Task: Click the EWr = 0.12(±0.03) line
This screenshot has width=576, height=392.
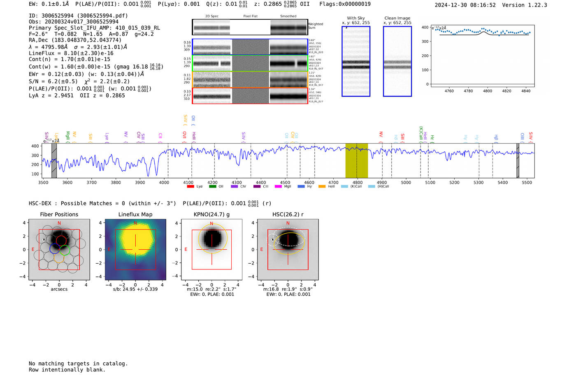Action: pos(86,74)
